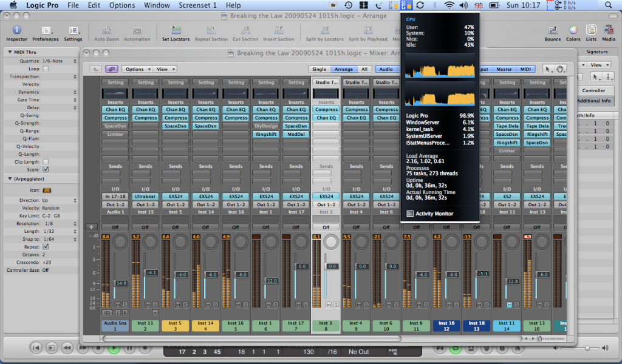Open the mixer Options dropdown
The height and width of the screenshot is (364, 622).
[x=137, y=69]
